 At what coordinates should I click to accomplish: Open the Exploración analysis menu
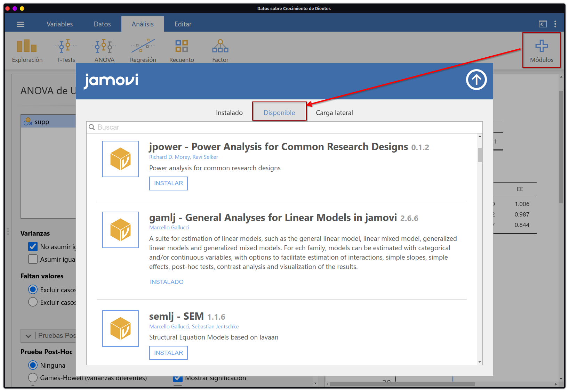click(27, 51)
